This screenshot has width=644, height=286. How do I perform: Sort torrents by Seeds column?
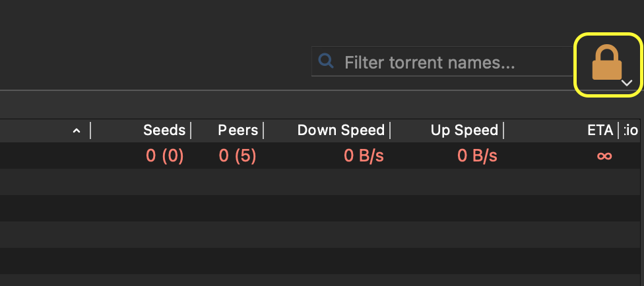164,130
